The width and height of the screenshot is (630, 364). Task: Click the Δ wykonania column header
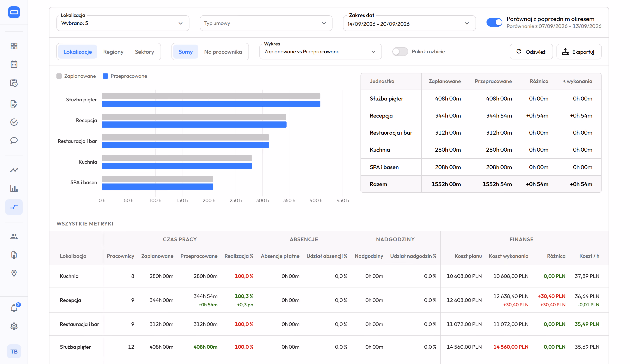(577, 81)
